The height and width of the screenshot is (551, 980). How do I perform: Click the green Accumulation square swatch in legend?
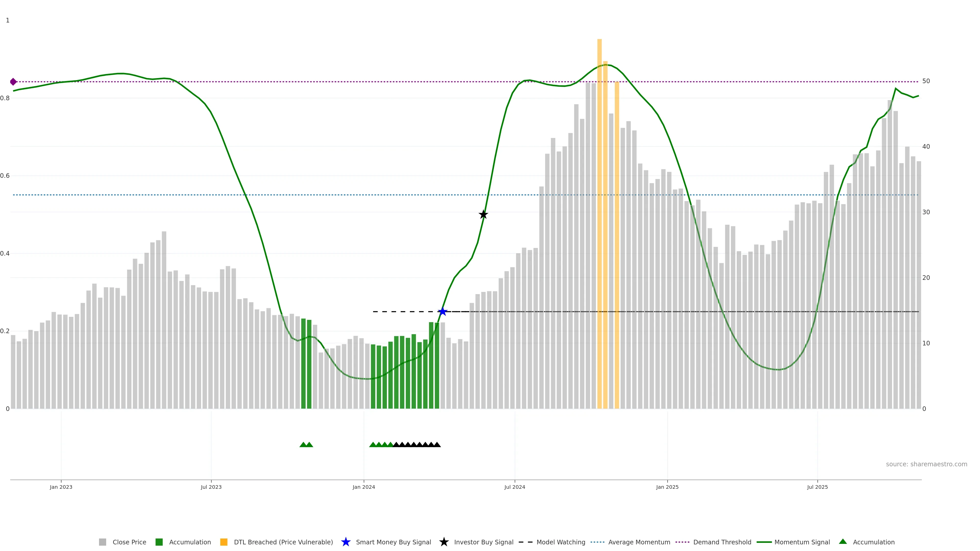click(159, 542)
